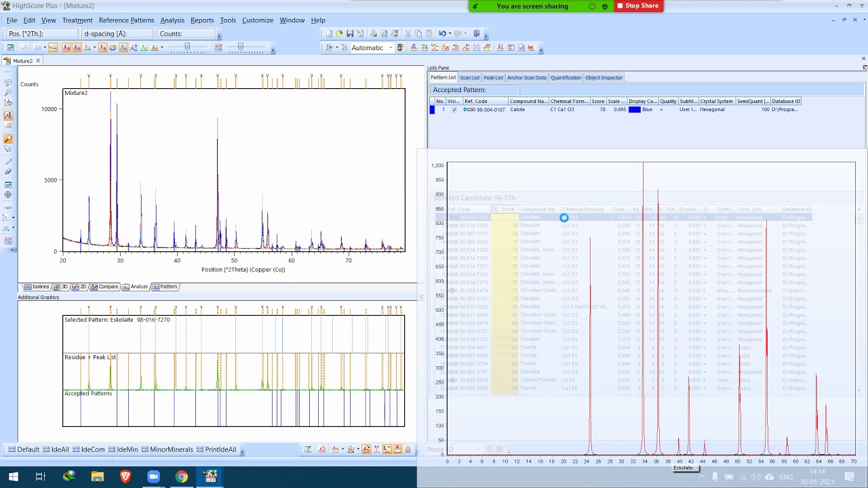
Task: Click the cancel batch X icon left of Automatic
Action: pos(344,47)
